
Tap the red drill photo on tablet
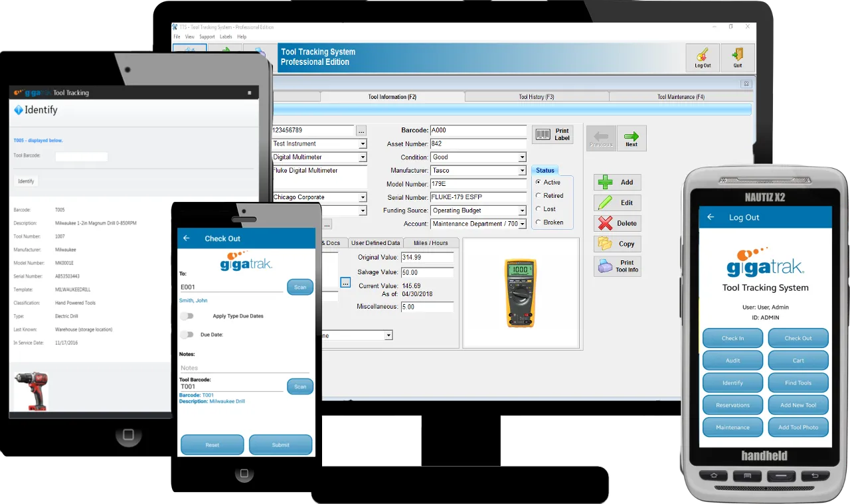[x=31, y=391]
